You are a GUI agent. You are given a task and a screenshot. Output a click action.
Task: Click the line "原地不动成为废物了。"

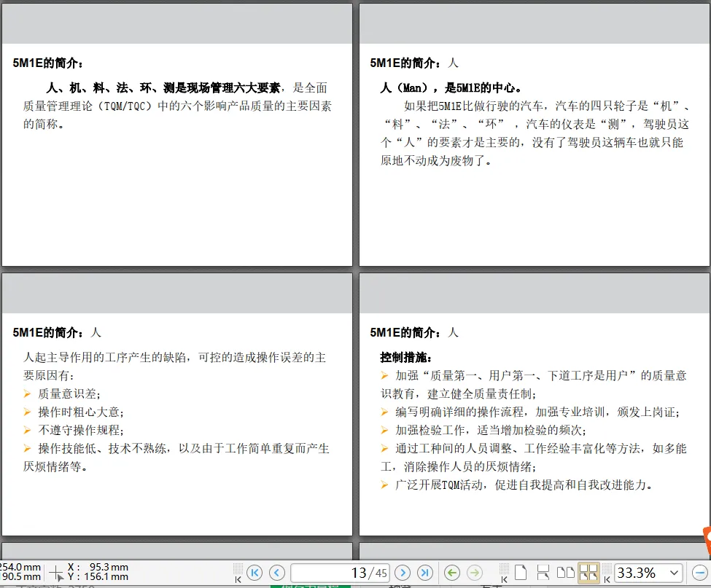[436, 160]
